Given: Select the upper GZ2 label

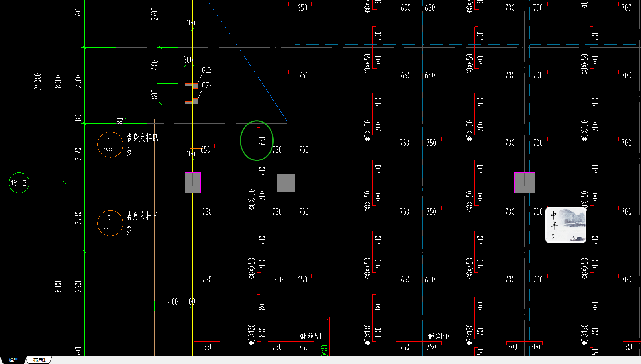Looking at the screenshot, I should (207, 70).
